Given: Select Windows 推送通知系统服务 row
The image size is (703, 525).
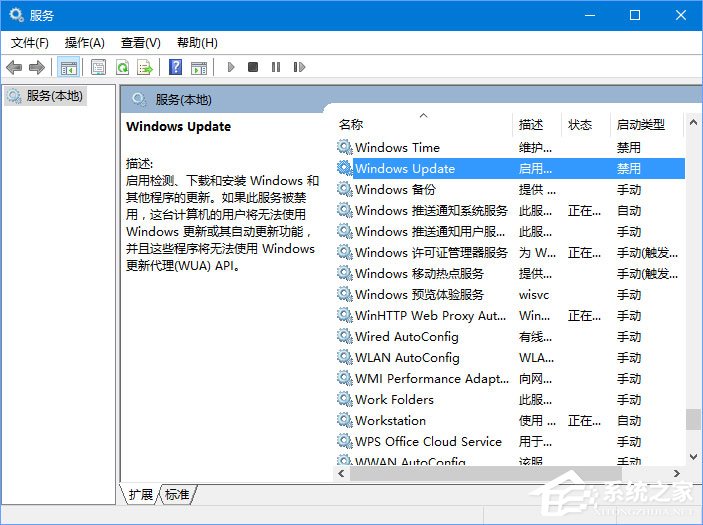Looking at the screenshot, I should pyautogui.click(x=510, y=210).
